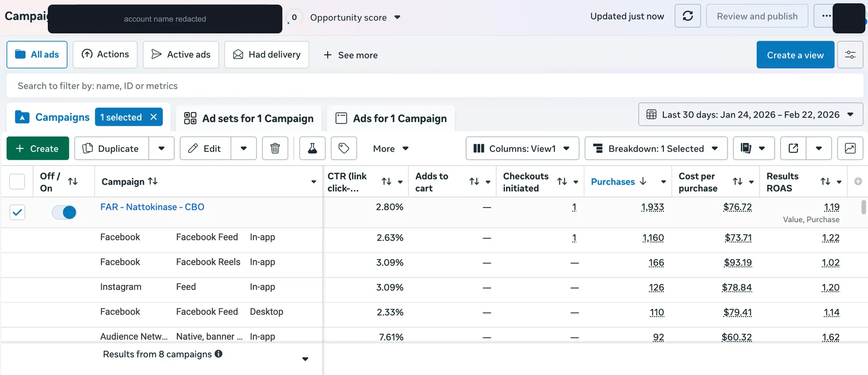Click the Duplicate button
Viewport: 868px width, 375px height.
pyautogui.click(x=111, y=148)
